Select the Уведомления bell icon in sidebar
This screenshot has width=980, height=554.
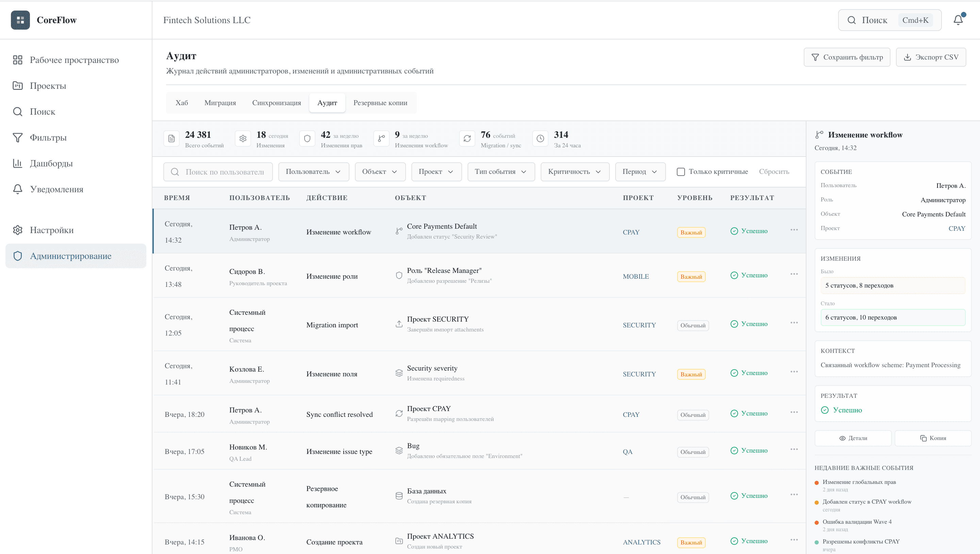click(x=18, y=189)
